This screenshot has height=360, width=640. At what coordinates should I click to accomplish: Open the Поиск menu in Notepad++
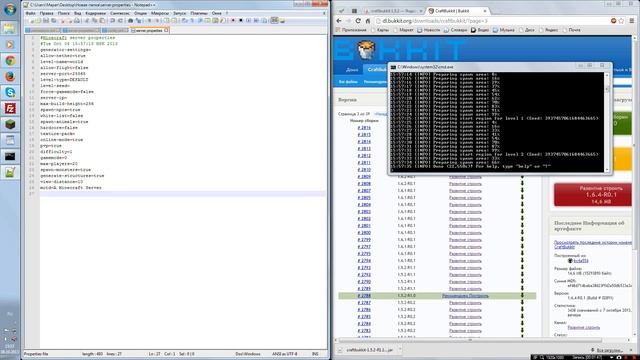(x=64, y=13)
